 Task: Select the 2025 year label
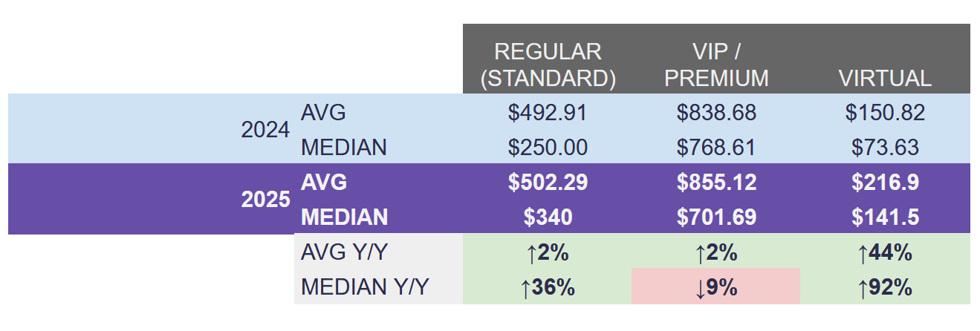point(265,200)
